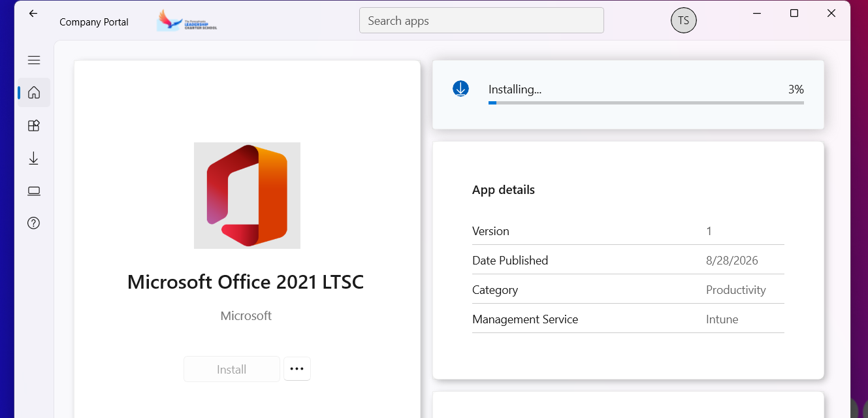Open the hamburger navigation menu

34,60
